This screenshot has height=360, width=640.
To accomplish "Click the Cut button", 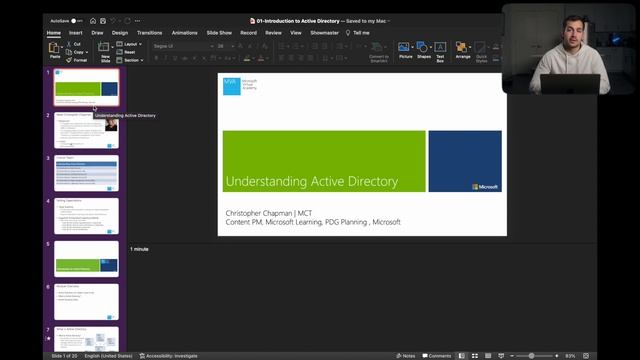I will coord(74,44).
